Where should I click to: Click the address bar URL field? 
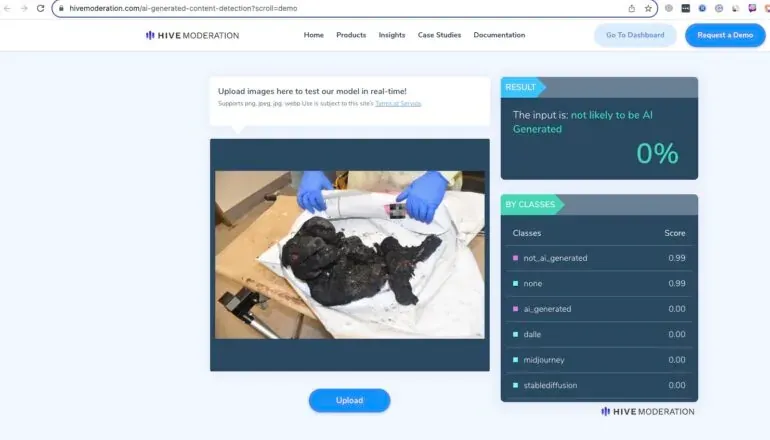point(344,8)
